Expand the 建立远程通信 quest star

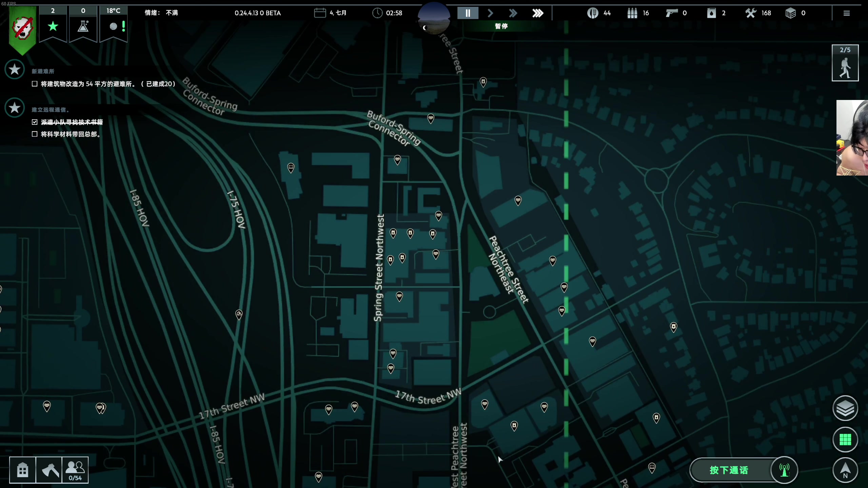pos(15,108)
